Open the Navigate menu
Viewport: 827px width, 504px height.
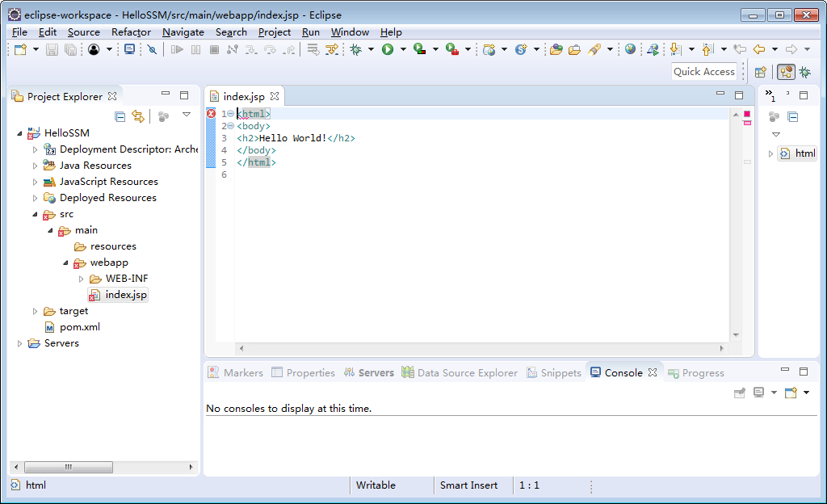click(183, 32)
